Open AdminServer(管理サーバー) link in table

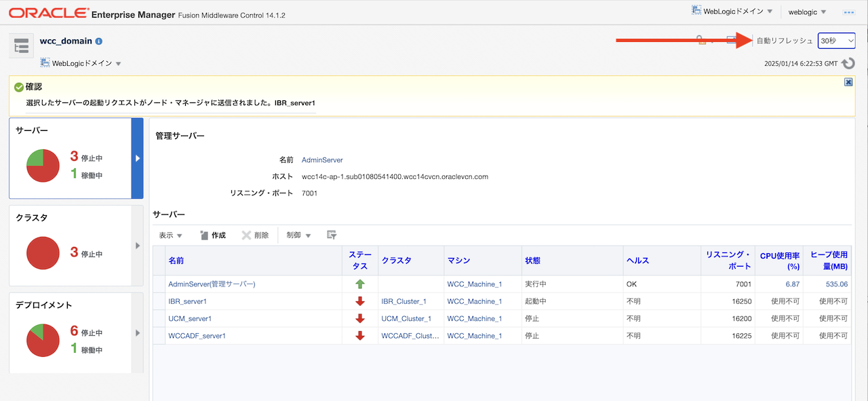(x=212, y=284)
